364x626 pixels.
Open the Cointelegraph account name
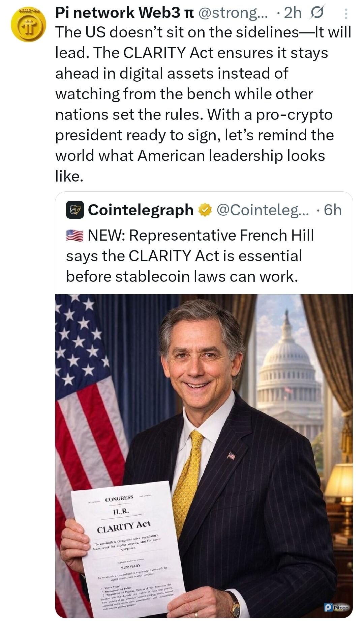coord(141,210)
